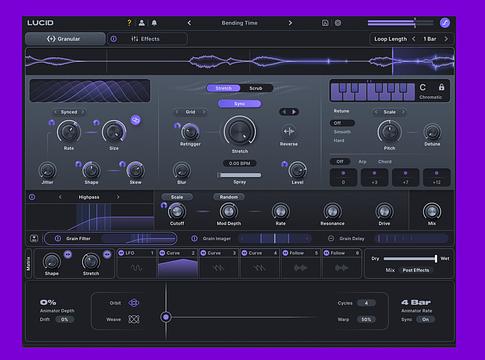Increase Loop Length with right arrow

click(x=446, y=39)
